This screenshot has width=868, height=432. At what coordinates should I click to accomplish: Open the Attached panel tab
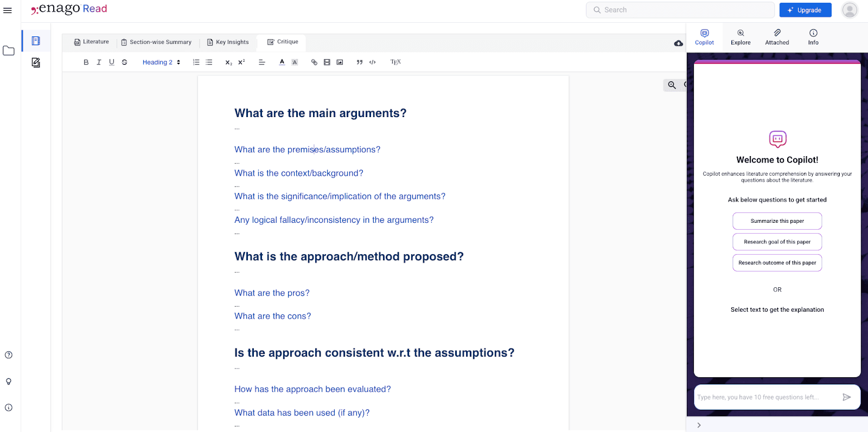777,37
